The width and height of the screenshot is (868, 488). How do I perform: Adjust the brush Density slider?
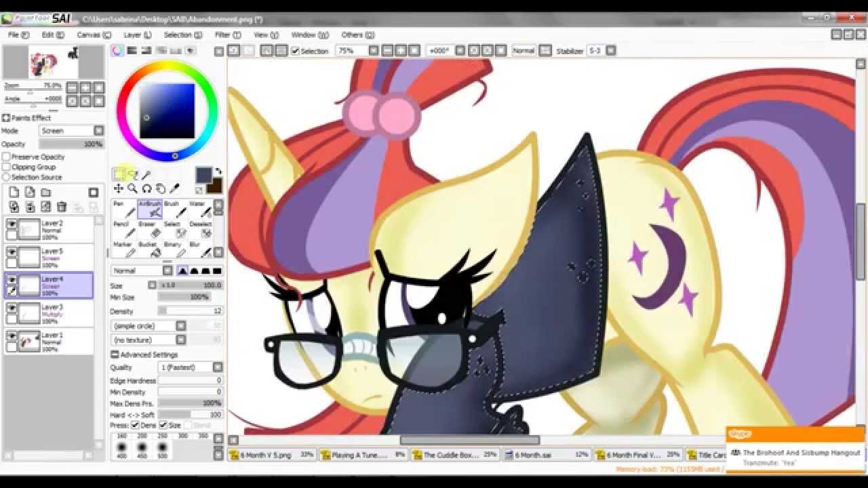tap(190, 311)
